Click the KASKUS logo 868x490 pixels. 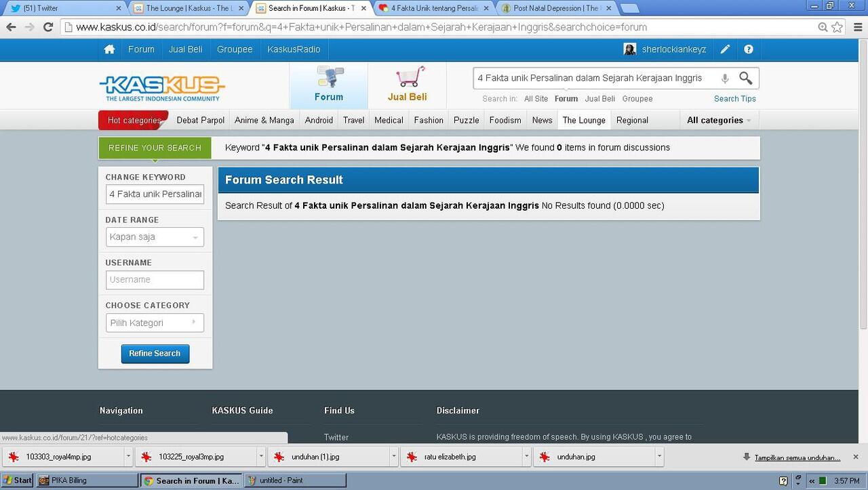(162, 87)
